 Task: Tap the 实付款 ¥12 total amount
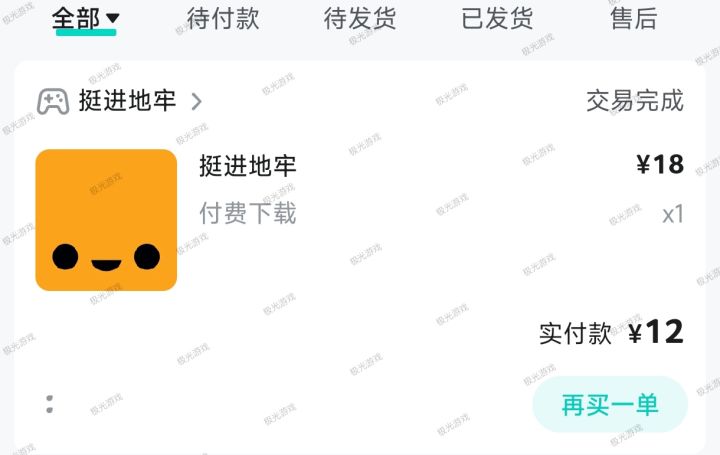point(611,332)
